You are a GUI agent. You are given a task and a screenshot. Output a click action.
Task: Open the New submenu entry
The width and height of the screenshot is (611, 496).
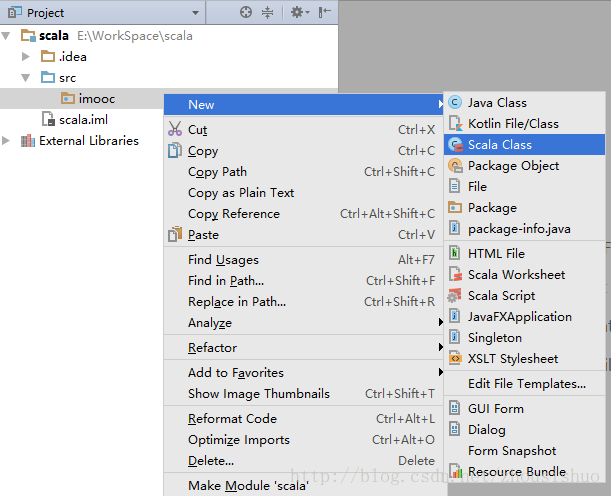point(304,104)
